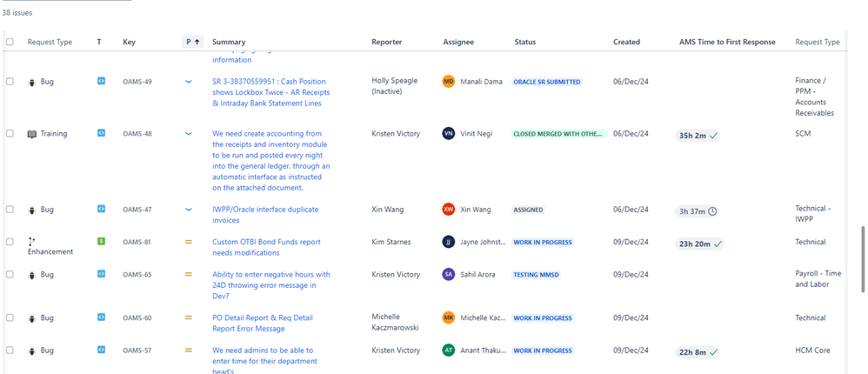Click the 22h 8m response time badge

point(698,352)
